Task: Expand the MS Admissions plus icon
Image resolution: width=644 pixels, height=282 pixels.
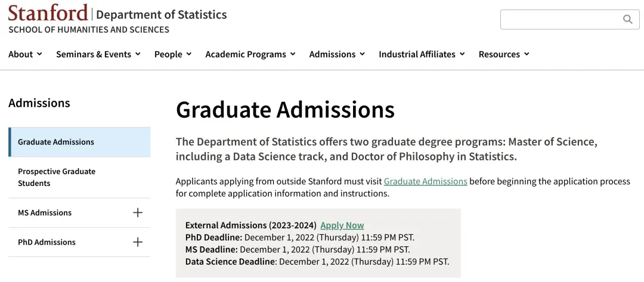Action: pyautogui.click(x=138, y=212)
